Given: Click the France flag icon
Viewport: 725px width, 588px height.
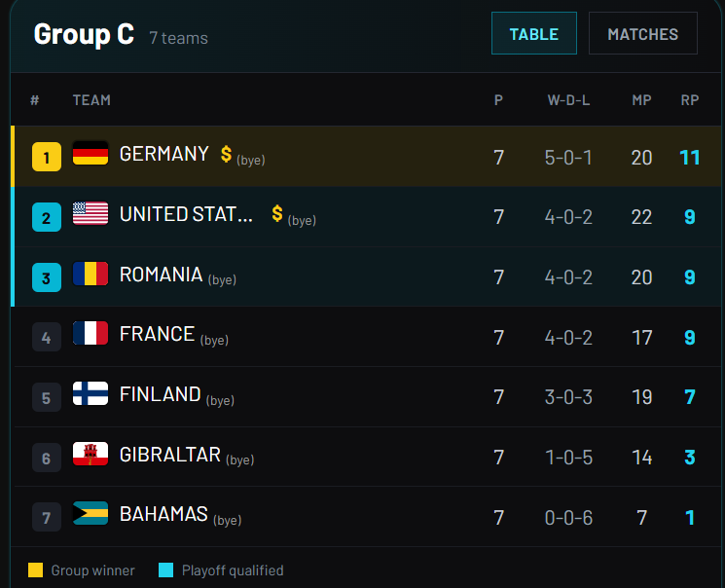Looking at the screenshot, I should point(91,333).
